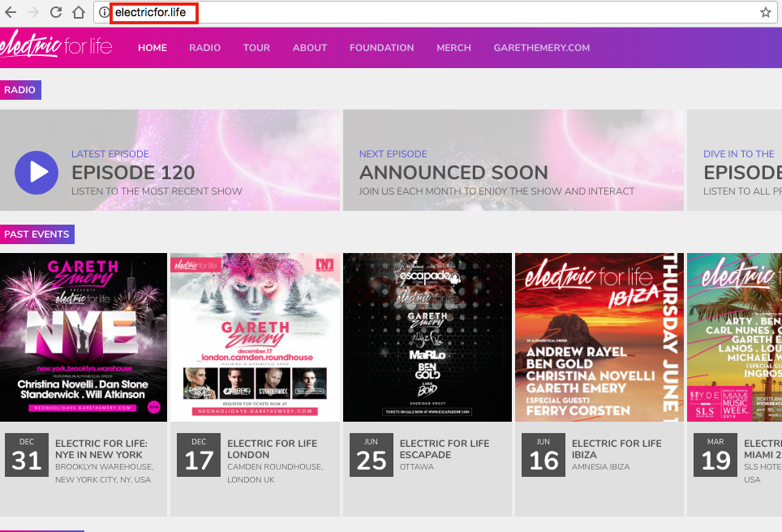
Task: Click the electricfor.life URL field
Action: pyautogui.click(x=434, y=12)
